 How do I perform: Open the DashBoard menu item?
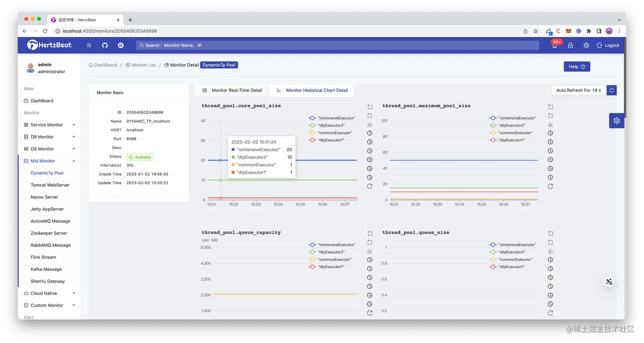pos(41,101)
